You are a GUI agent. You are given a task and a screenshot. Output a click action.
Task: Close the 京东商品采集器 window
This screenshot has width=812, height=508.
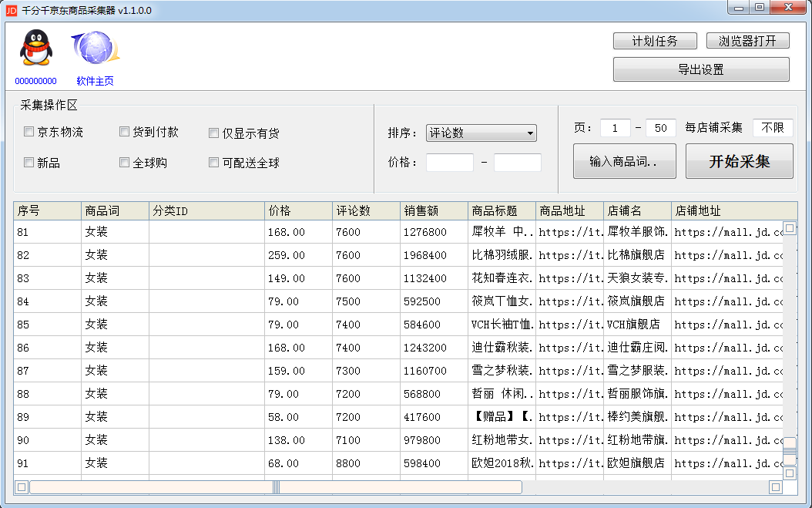click(788, 8)
